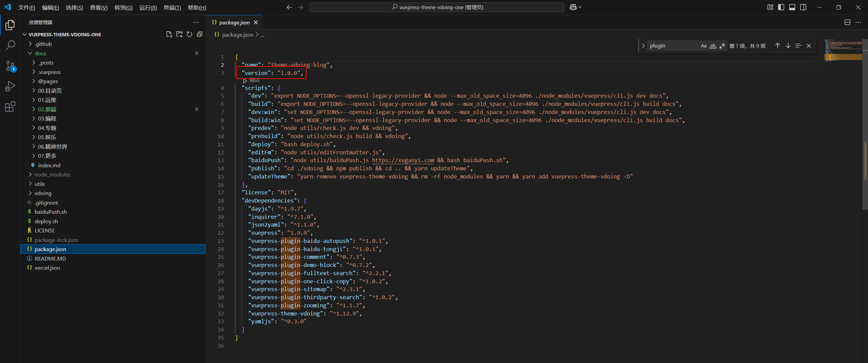Viewport: 868px width, 363px height.
Task: Expand the @pages folder
Action: tap(113, 81)
